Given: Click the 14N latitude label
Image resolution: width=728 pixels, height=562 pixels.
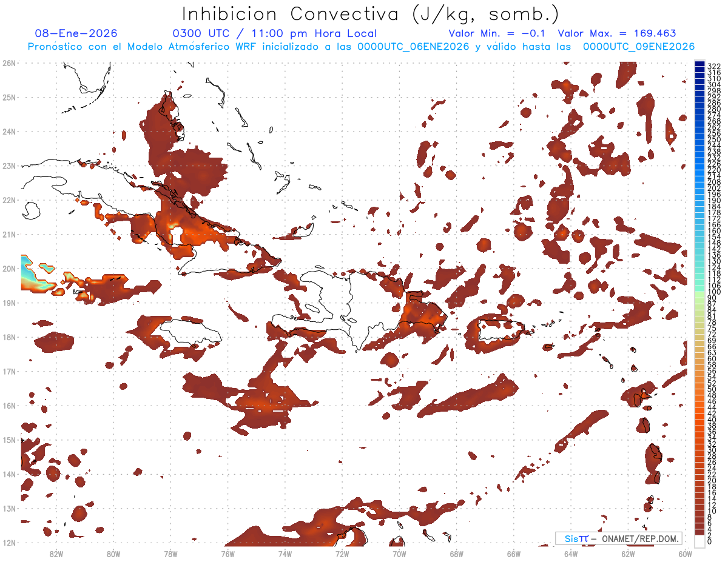Looking at the screenshot, I should [9, 474].
